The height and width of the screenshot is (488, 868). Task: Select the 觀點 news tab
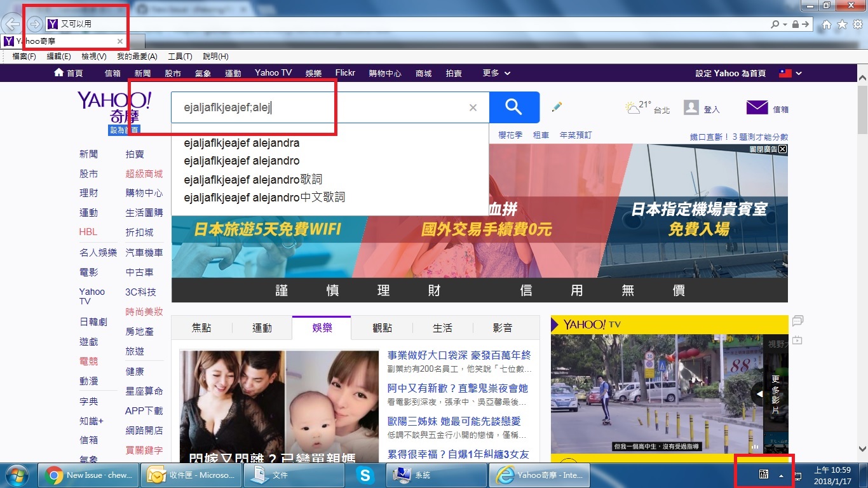click(x=382, y=328)
